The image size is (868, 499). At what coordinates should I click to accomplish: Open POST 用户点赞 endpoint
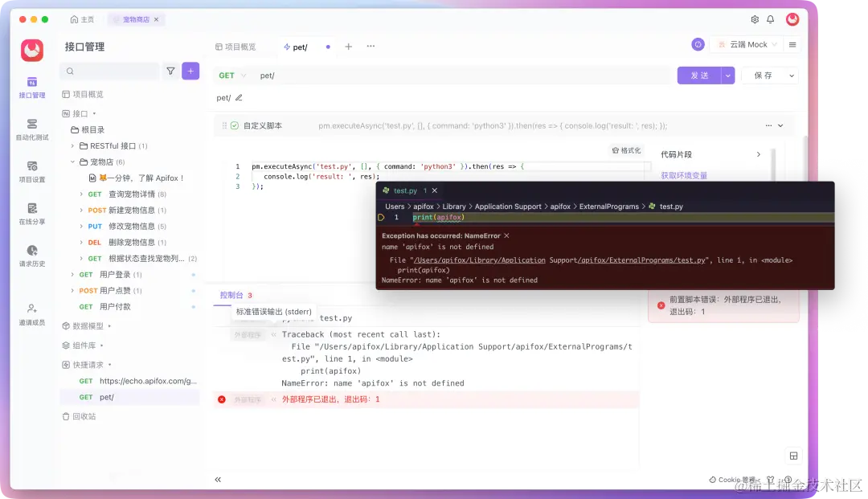click(110, 290)
